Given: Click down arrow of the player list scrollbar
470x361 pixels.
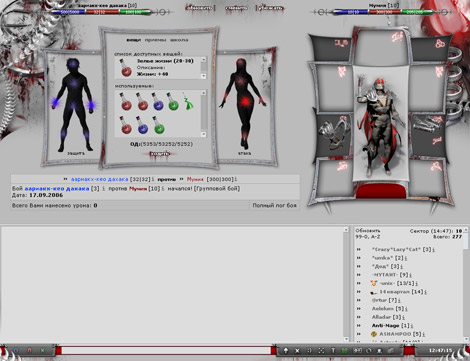Looking at the screenshot, I should coord(466,339).
